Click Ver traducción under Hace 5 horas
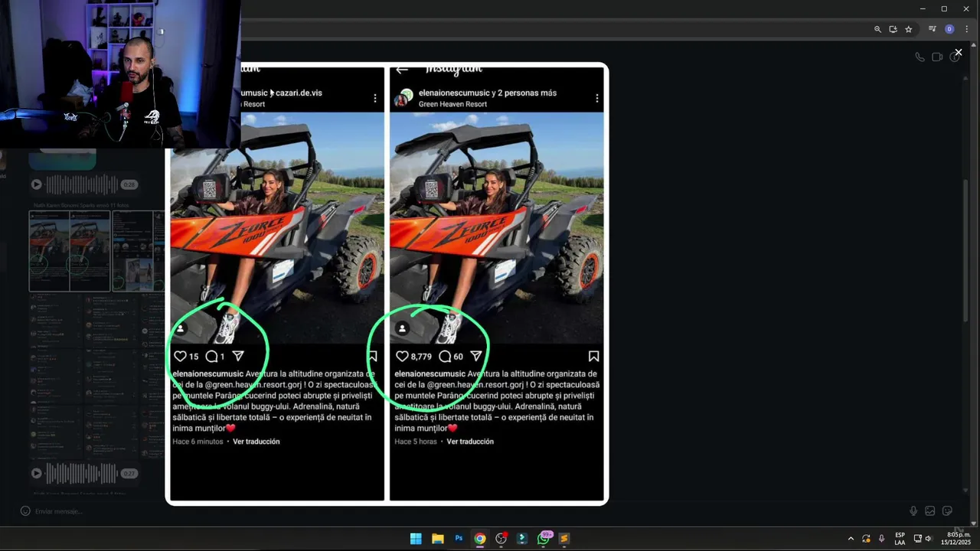The height and width of the screenshot is (551, 980). (470, 442)
